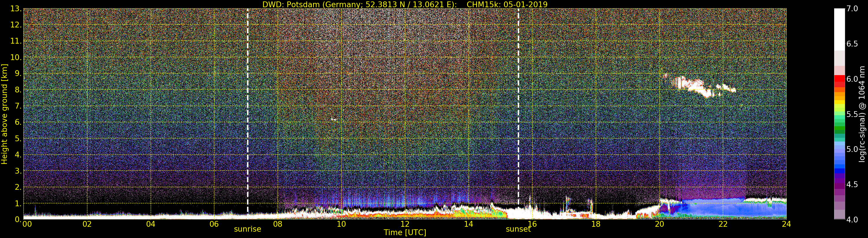Click the time axis tick '20'

(659, 224)
